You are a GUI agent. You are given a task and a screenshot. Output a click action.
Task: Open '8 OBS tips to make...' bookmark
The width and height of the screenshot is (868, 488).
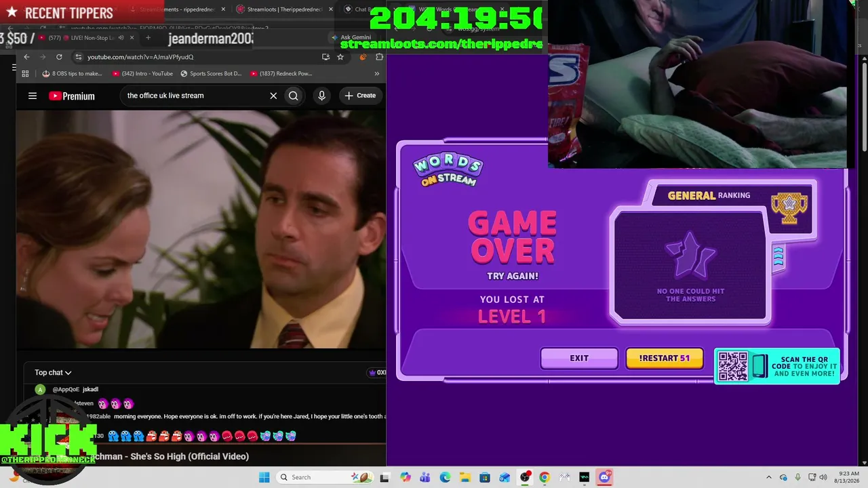[73, 74]
